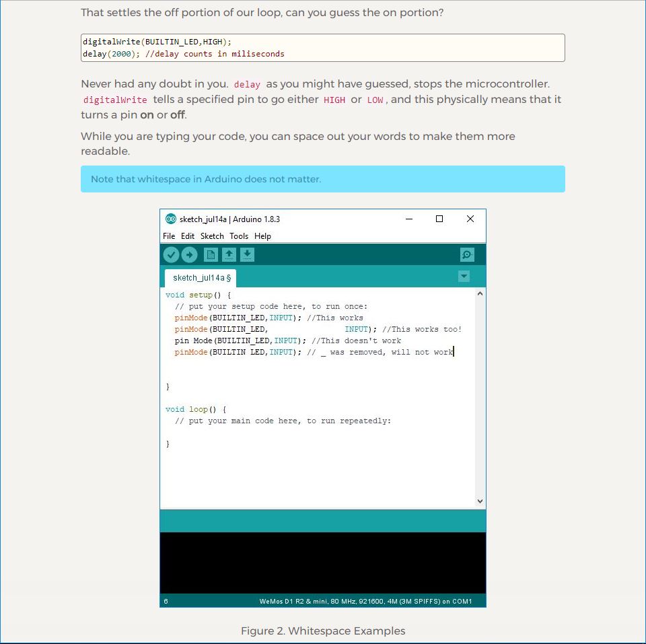Select the sketch_jul14a tab
646x644 pixels.
pos(201,278)
